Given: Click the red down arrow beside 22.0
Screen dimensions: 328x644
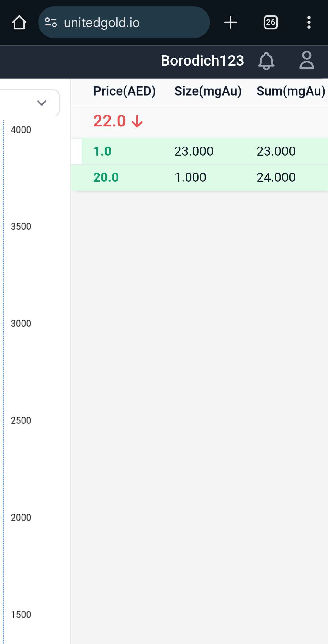Looking at the screenshot, I should point(137,121).
